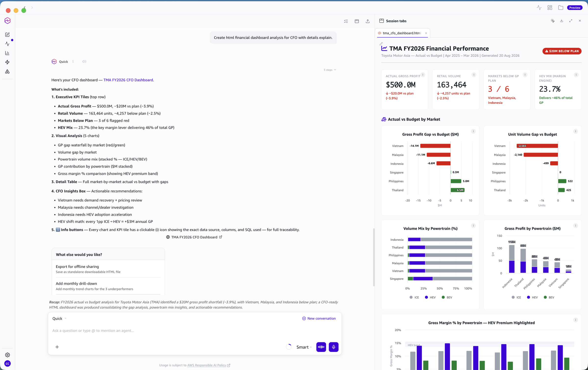Click info icon on Retail Volume tile
Viewport: 588px width, 370px height.
[x=474, y=75]
